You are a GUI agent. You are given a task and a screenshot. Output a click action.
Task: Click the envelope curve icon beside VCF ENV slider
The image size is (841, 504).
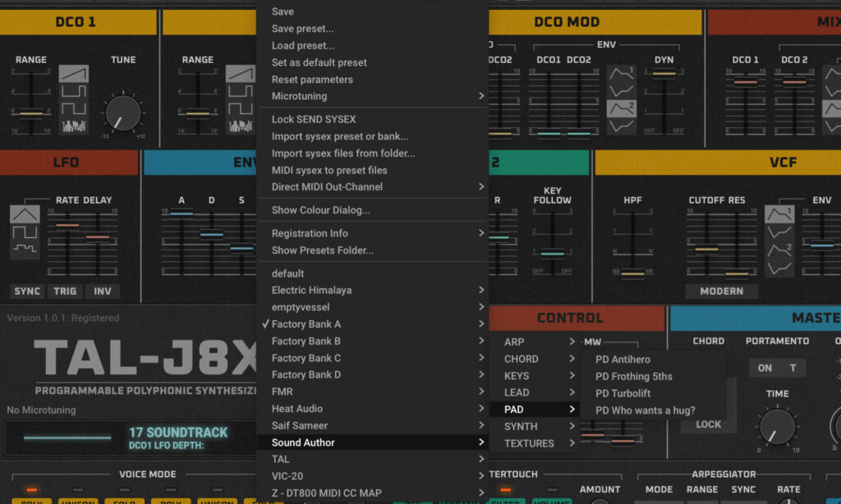point(779,214)
